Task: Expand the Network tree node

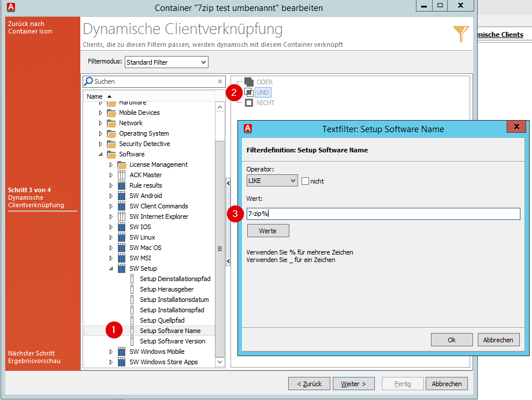Action: [x=101, y=123]
